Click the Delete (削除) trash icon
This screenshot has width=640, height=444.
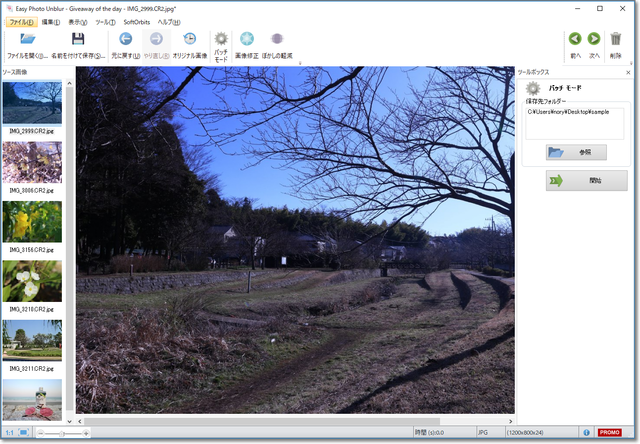click(x=616, y=40)
